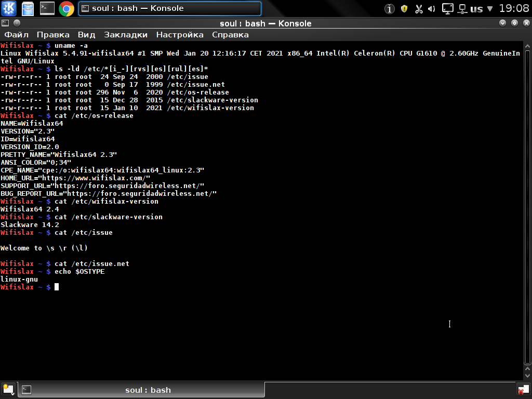Open the KDE application launcher menu
The width and height of the screenshot is (532, 399).
(8, 8)
